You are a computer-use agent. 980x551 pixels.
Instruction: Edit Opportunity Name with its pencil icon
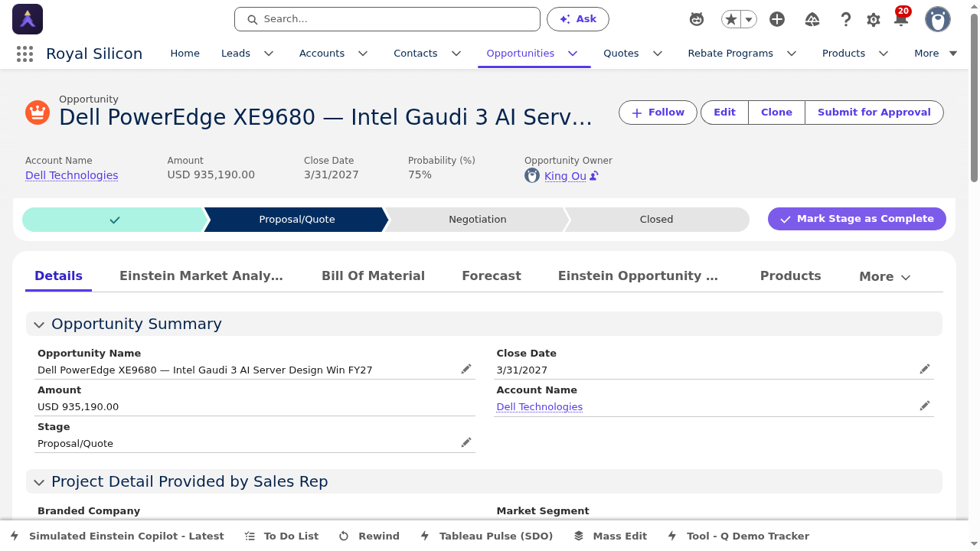[x=466, y=369]
